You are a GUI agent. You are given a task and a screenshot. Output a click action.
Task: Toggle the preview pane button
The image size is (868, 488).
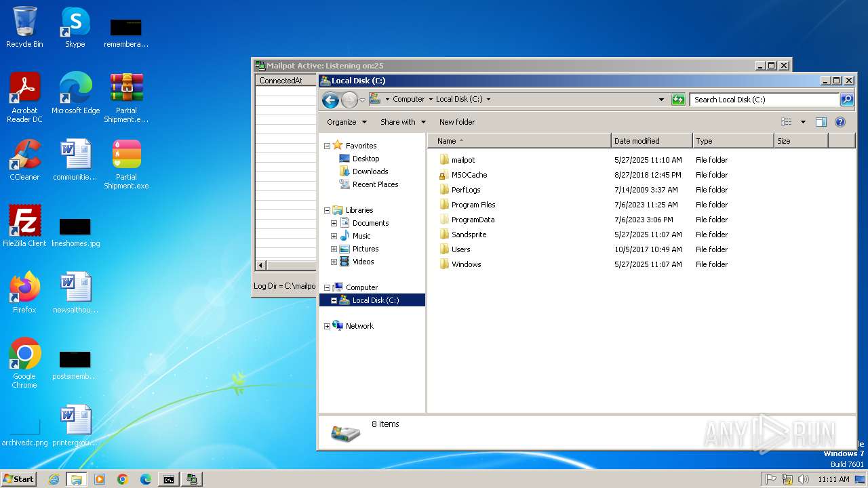pyautogui.click(x=821, y=122)
